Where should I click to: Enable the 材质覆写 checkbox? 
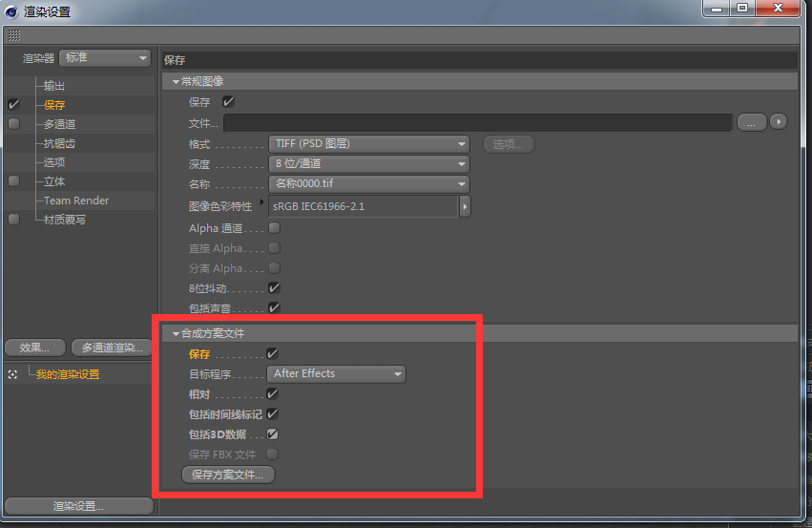pyautogui.click(x=14, y=220)
